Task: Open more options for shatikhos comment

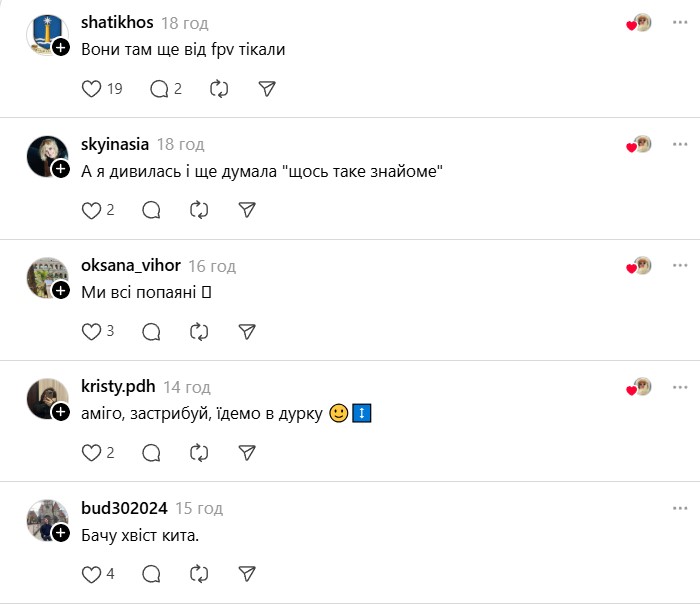Action: [679, 22]
